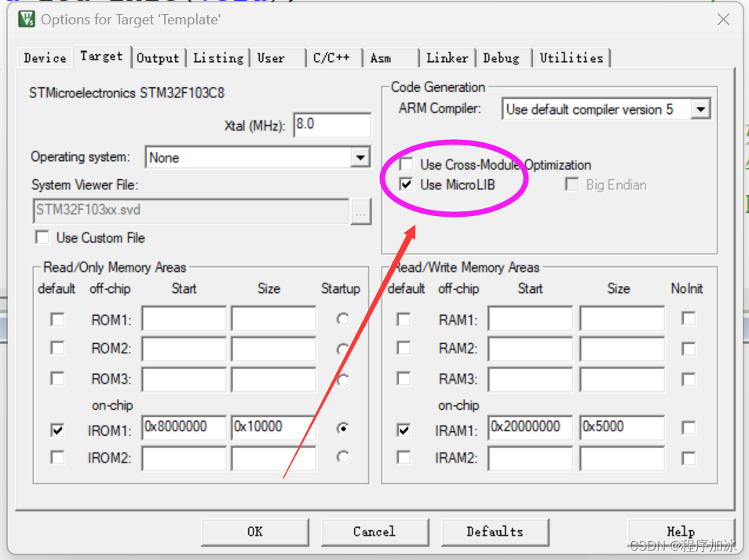Enable NoInit for RAM3

point(689,379)
